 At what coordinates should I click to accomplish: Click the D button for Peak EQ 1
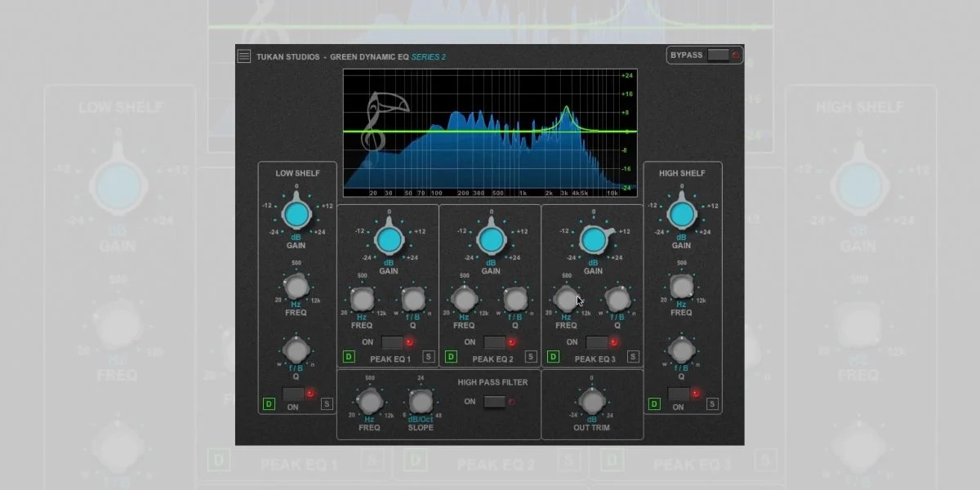(x=349, y=357)
